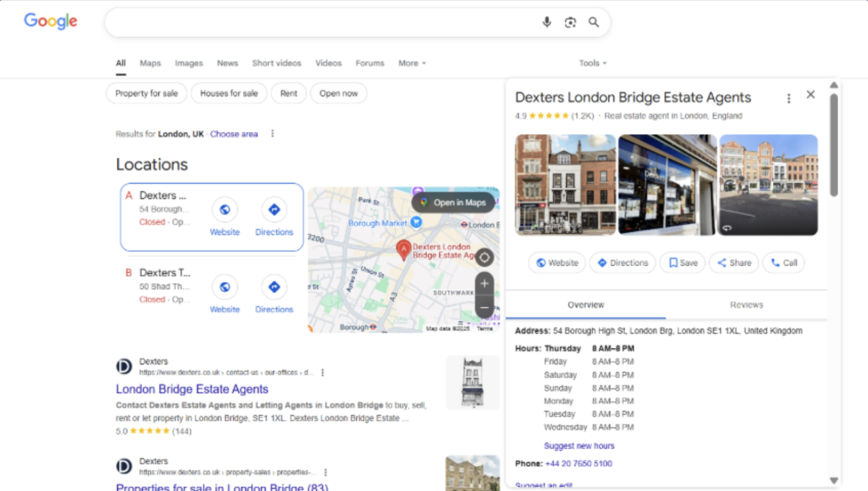Expand the Tools dropdown
Viewport: 868px width, 491px height.
tap(593, 63)
